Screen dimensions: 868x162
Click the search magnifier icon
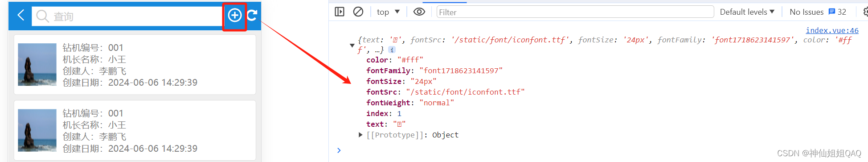42,17
